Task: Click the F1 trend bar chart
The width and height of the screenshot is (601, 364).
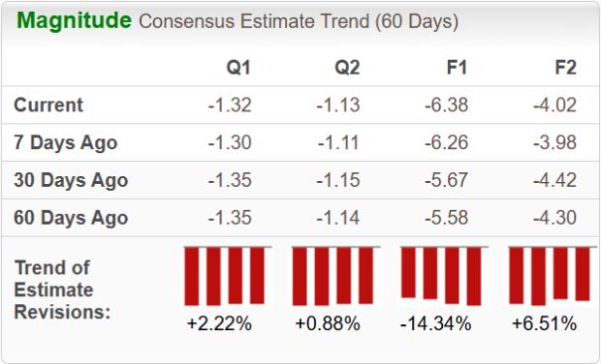Action: pyautogui.click(x=444, y=276)
